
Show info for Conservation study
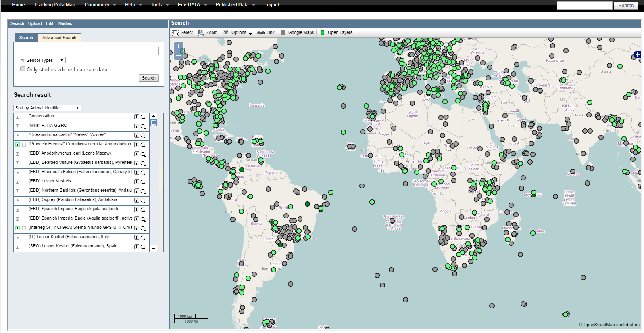(136, 117)
